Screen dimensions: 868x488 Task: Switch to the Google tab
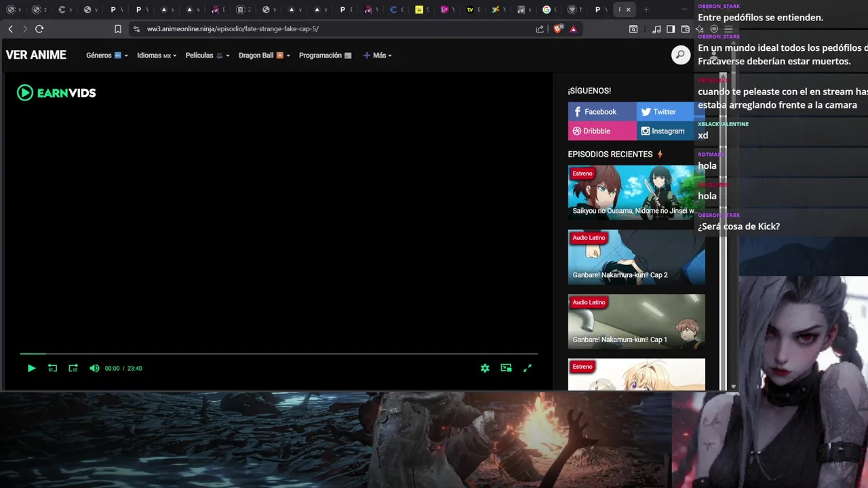pyautogui.click(x=547, y=9)
